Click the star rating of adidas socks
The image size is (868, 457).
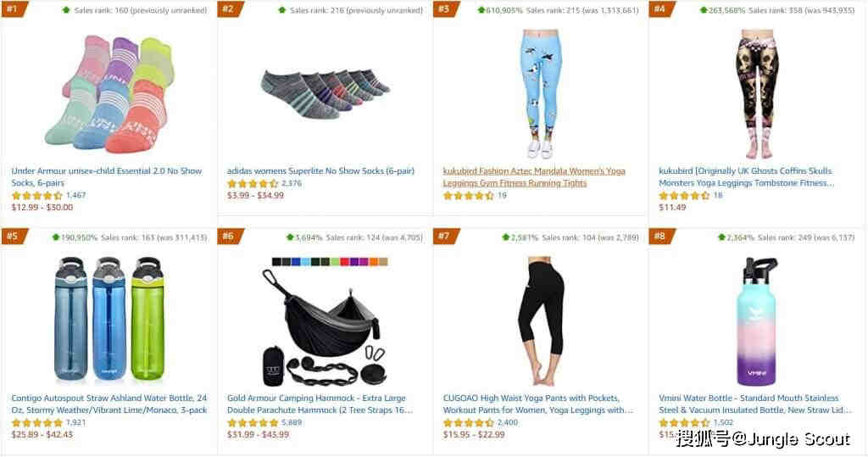(x=253, y=183)
